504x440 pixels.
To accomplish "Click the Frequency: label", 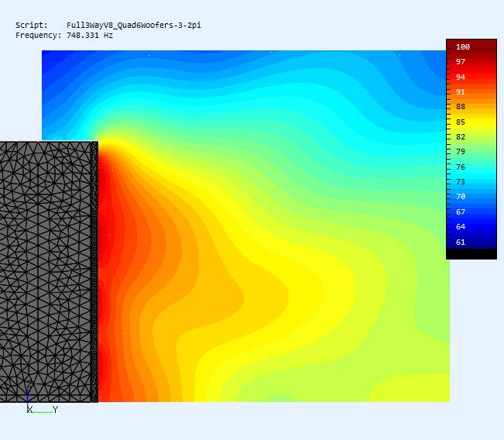I will pyautogui.click(x=38, y=36).
